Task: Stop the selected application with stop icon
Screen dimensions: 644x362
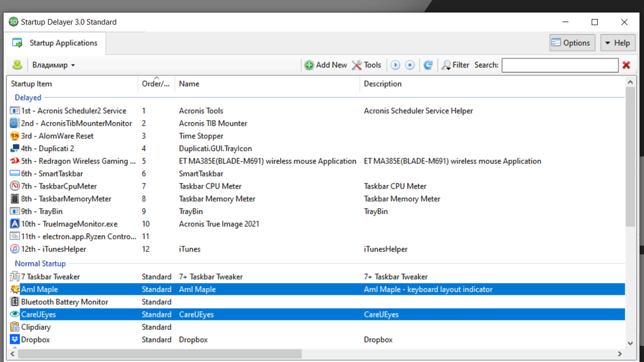Action: (409, 65)
